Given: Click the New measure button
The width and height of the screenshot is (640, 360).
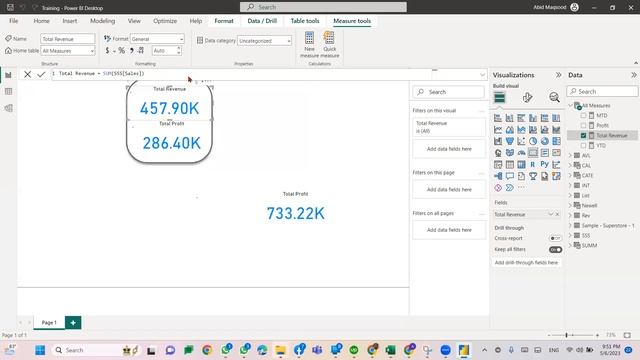Looking at the screenshot, I should click(x=309, y=44).
